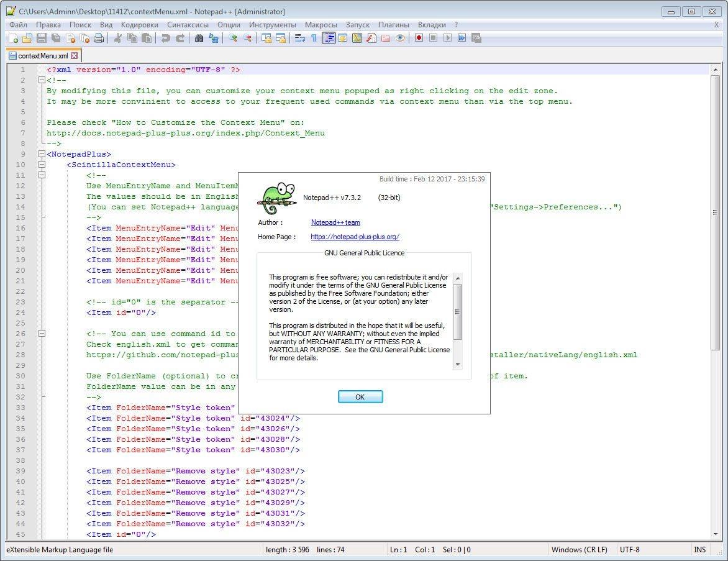Toggle synchronized vertical scrolling

tap(266, 38)
